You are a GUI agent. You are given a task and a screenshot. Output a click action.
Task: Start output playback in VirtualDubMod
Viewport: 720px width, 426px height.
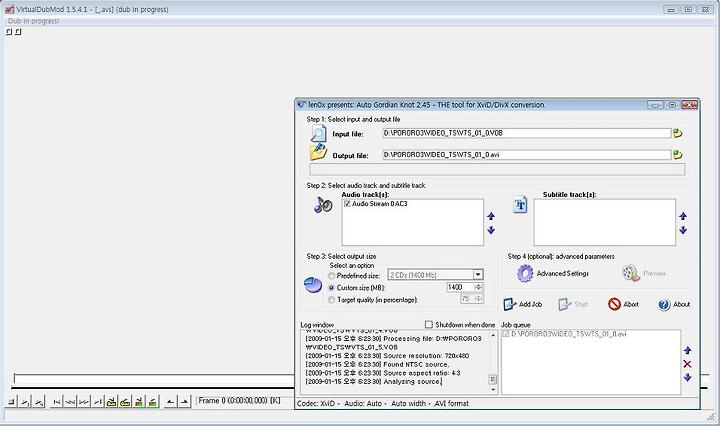point(39,402)
